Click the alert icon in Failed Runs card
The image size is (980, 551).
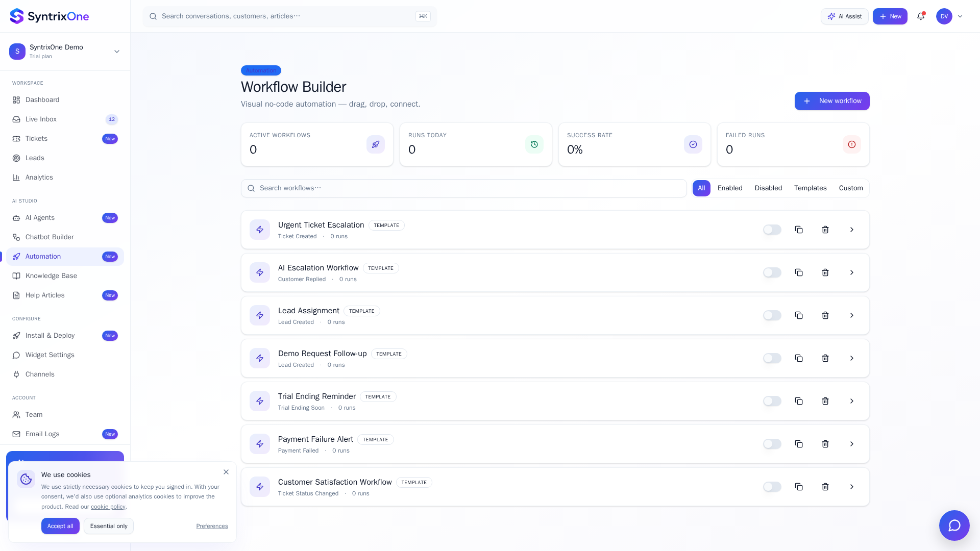(x=852, y=144)
